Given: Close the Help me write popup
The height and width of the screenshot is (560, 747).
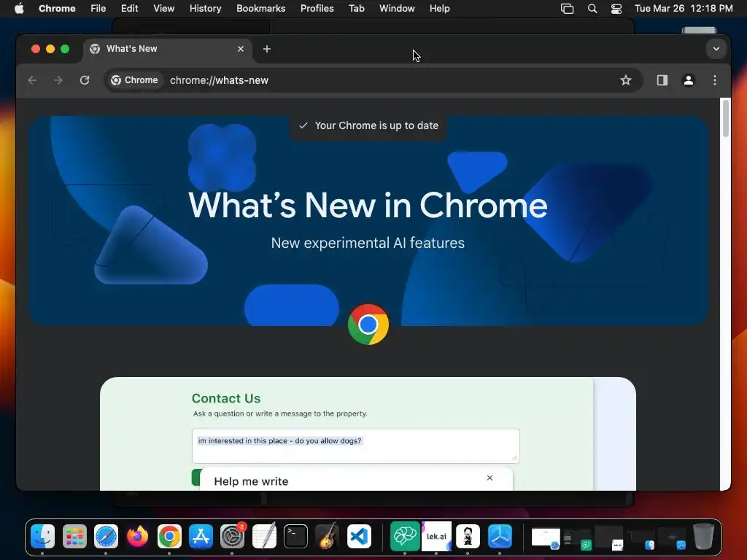Looking at the screenshot, I should point(489,478).
